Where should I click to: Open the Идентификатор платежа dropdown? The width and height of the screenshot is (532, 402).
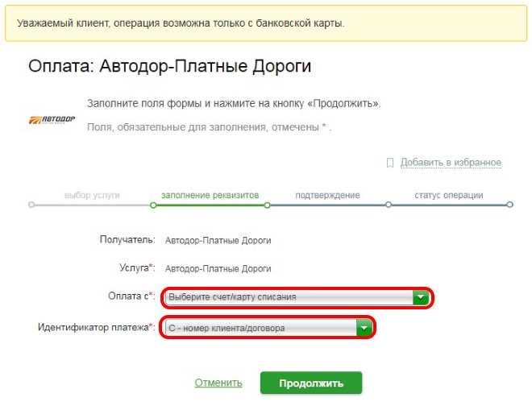(x=268, y=328)
